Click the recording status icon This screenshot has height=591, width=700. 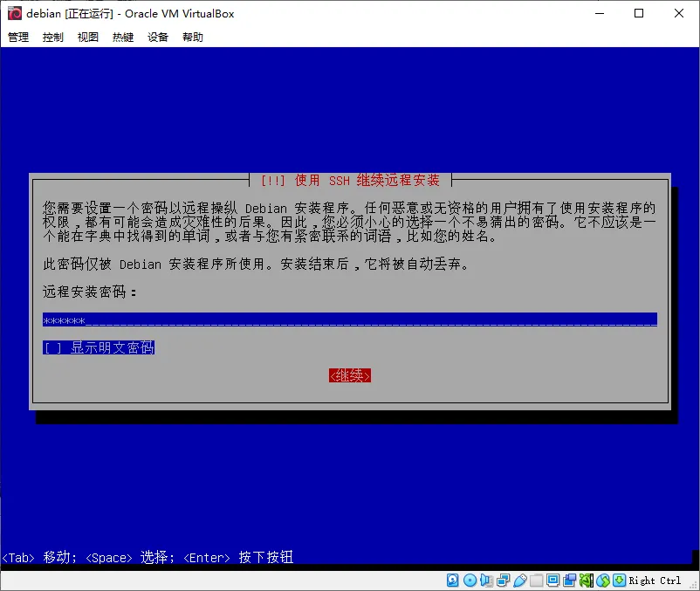coord(570,581)
